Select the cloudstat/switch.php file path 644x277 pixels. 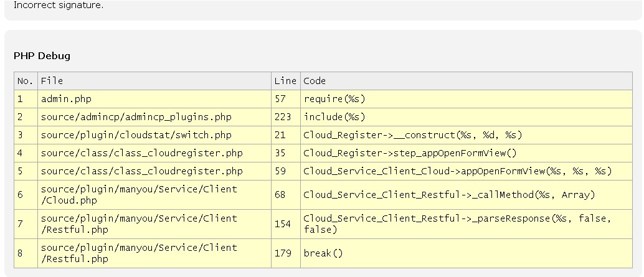[136, 135]
